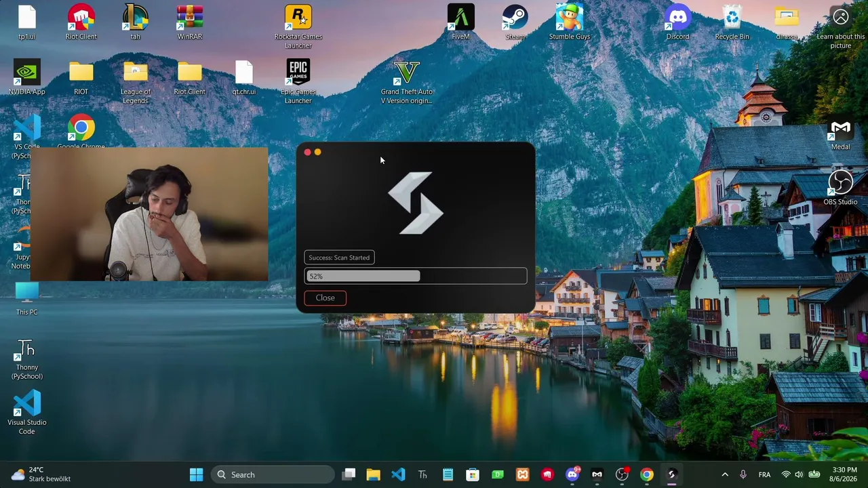868x488 pixels.
Task: Select the Thonny (PySchool) icon below This PC
Action: point(27,359)
